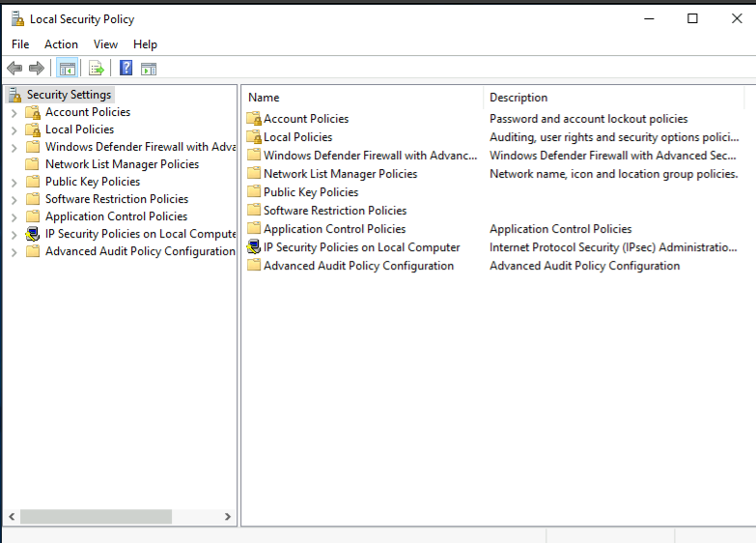This screenshot has height=543, width=756.
Task: Select Local Policies name in right list
Action: click(x=298, y=137)
